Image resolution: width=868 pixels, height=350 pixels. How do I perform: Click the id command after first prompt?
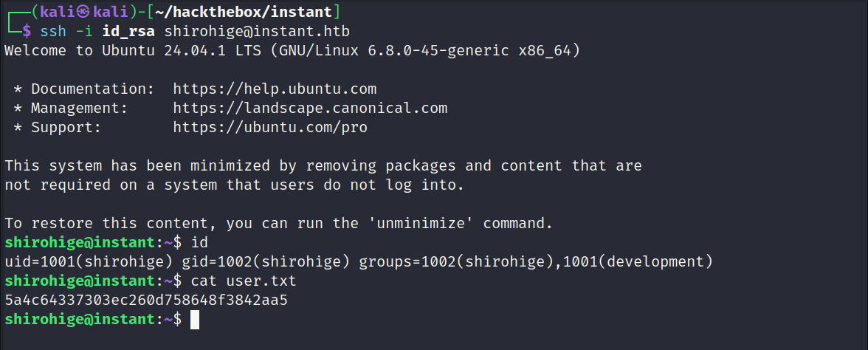[199, 242]
